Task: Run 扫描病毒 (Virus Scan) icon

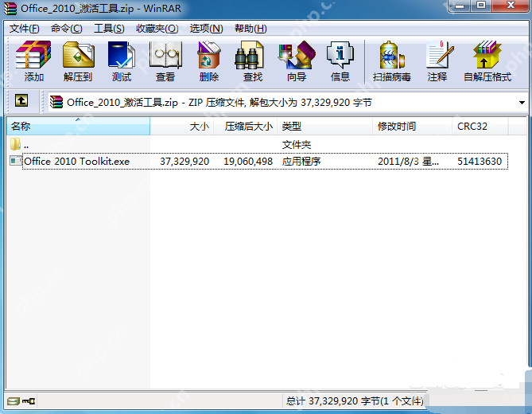Action: 392,62
